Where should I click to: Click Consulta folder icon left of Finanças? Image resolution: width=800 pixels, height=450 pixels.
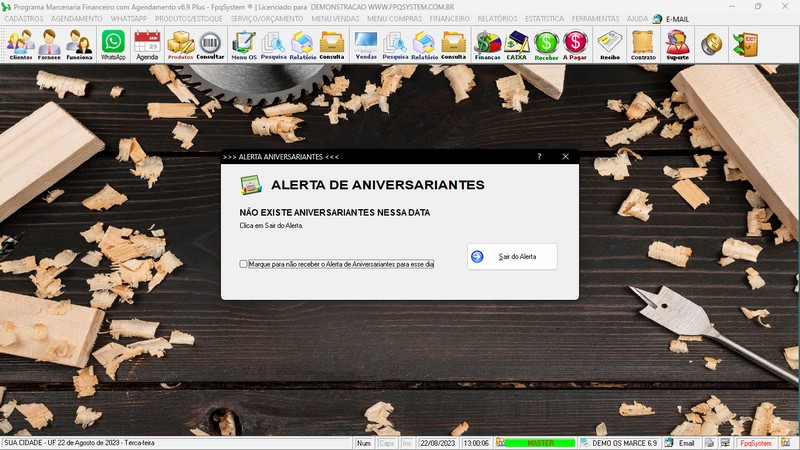tap(454, 44)
